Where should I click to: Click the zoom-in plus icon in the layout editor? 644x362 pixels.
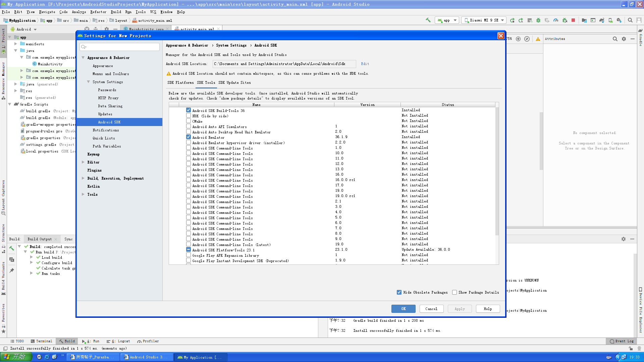coord(518,39)
